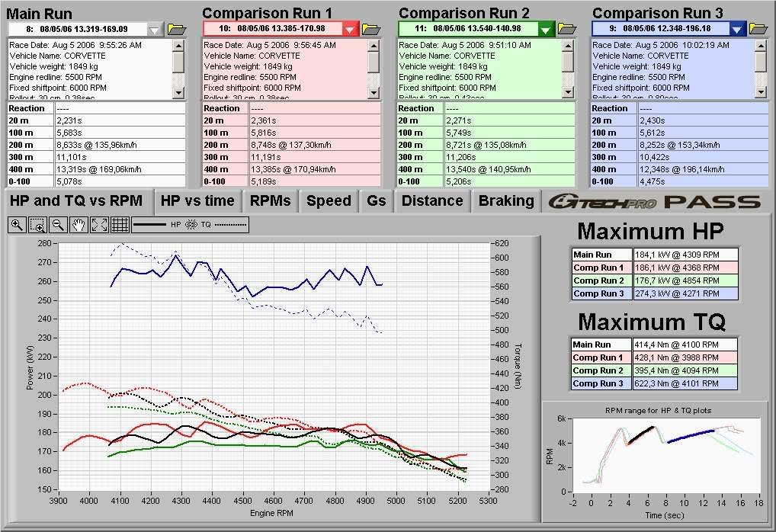Show the Distance tab
The width and height of the screenshot is (776, 532).
432,201
